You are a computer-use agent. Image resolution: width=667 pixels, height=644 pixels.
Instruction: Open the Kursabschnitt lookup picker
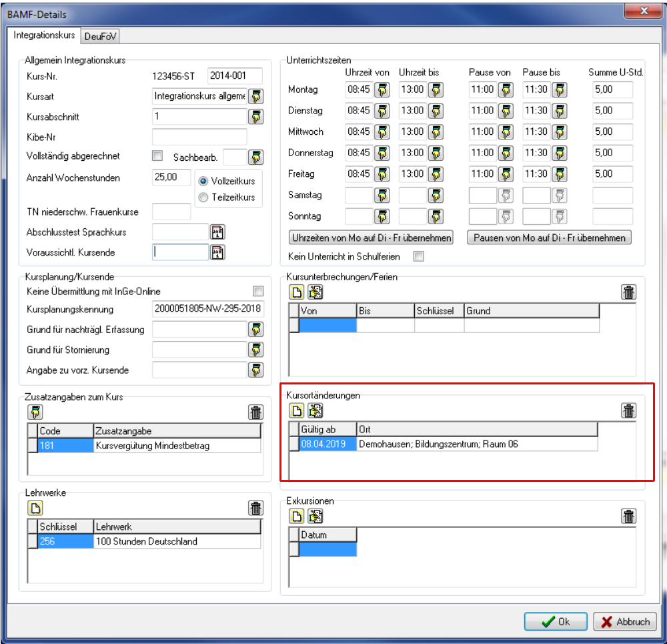pyautogui.click(x=255, y=117)
